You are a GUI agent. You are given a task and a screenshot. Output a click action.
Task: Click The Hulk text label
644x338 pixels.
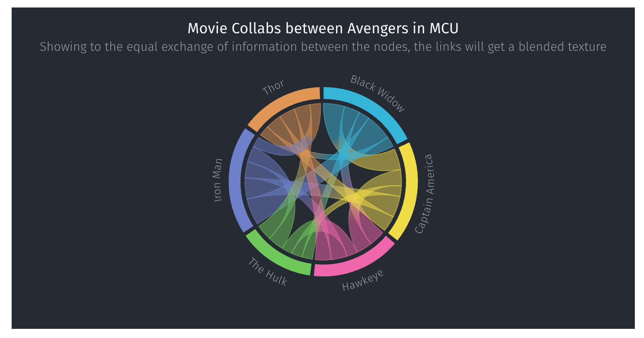point(268,272)
